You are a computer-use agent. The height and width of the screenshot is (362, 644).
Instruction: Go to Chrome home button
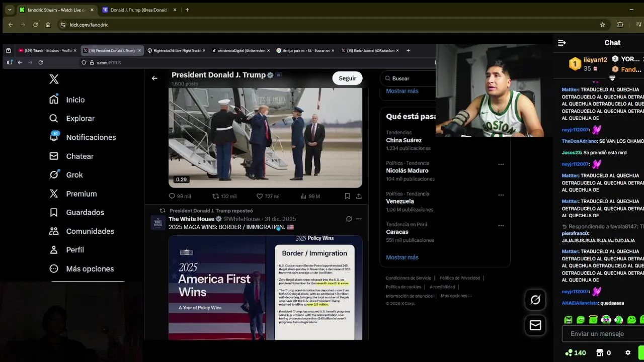48,25
